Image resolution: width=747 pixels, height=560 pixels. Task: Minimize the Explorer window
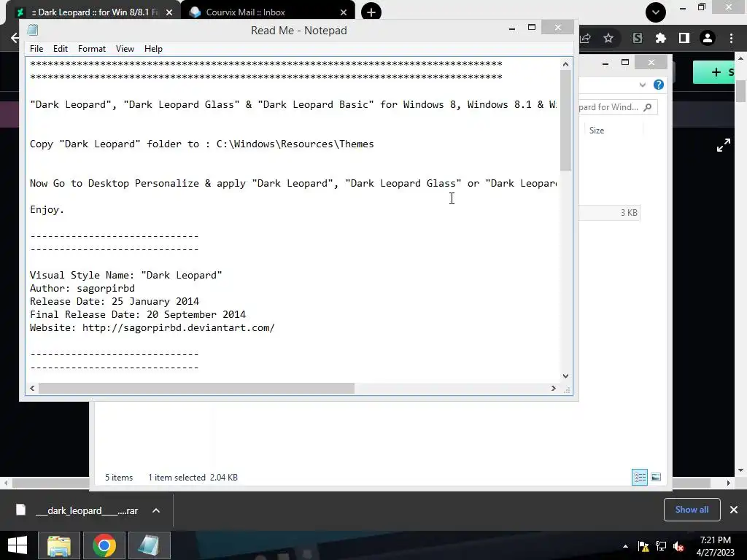(x=605, y=63)
